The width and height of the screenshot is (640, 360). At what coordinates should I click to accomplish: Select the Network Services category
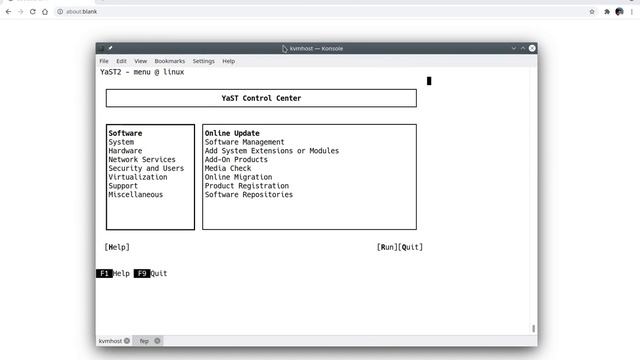pos(142,160)
